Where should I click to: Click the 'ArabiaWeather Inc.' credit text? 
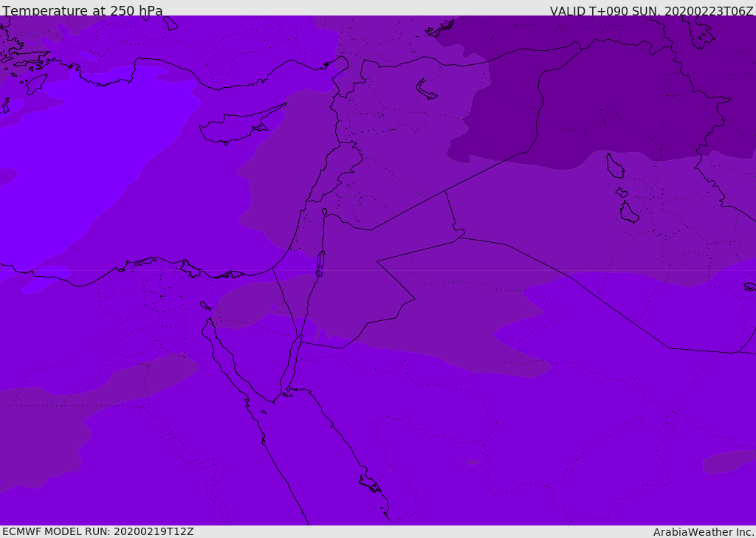pyautogui.click(x=704, y=532)
